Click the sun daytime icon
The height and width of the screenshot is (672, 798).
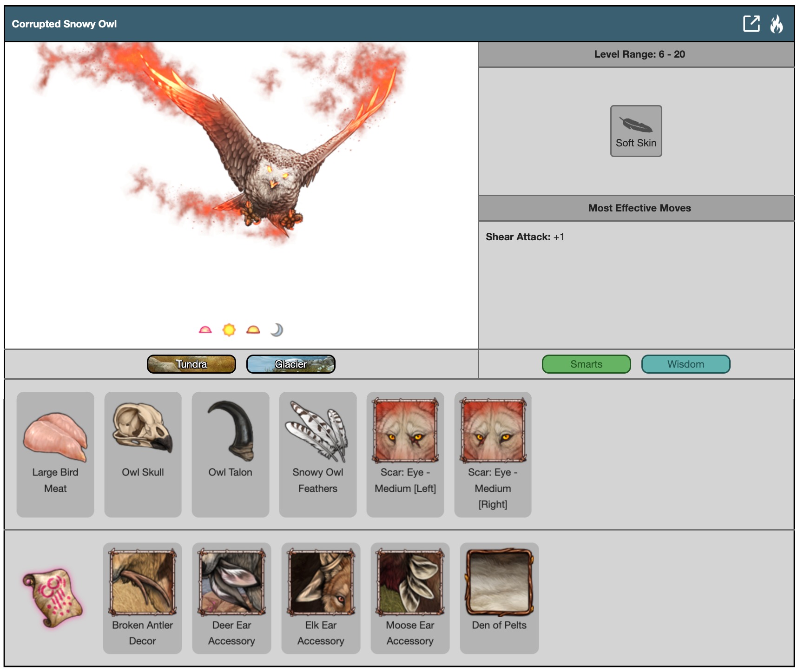[x=229, y=330]
